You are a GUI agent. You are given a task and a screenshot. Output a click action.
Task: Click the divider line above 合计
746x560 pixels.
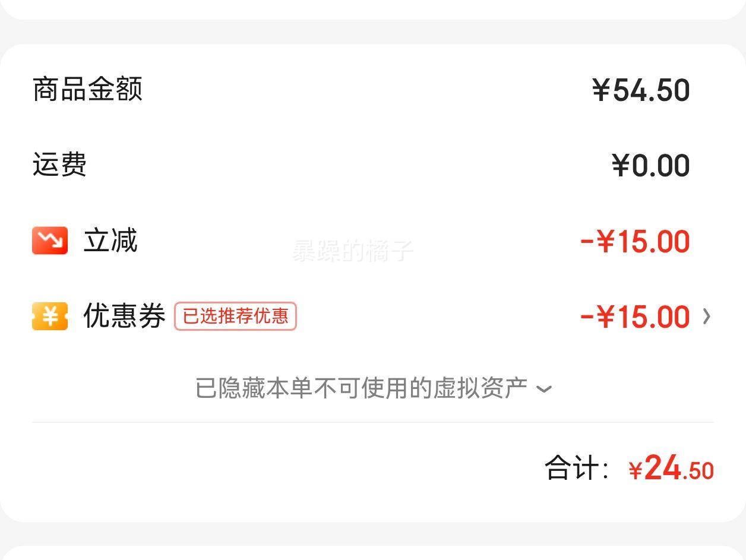coord(373,422)
